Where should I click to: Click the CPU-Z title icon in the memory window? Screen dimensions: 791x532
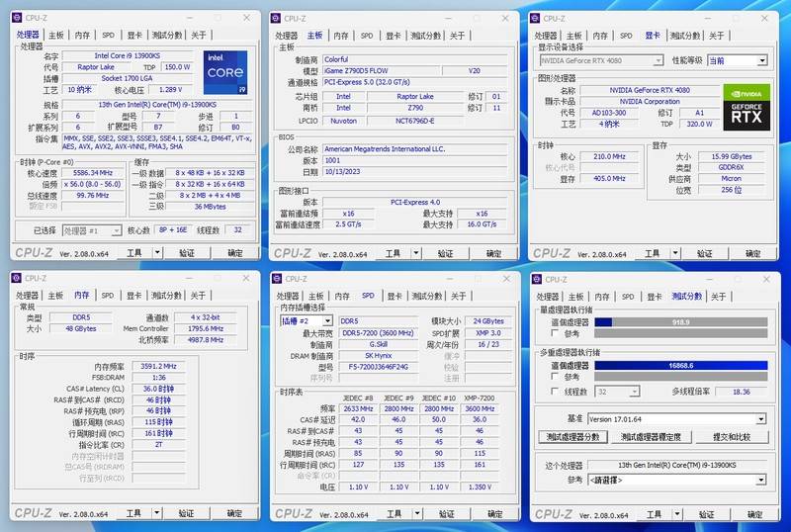16,278
